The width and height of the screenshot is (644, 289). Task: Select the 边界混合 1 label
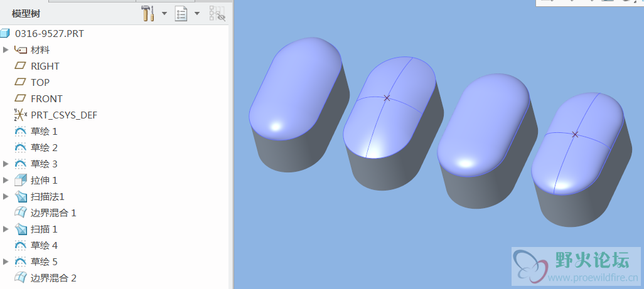point(54,213)
